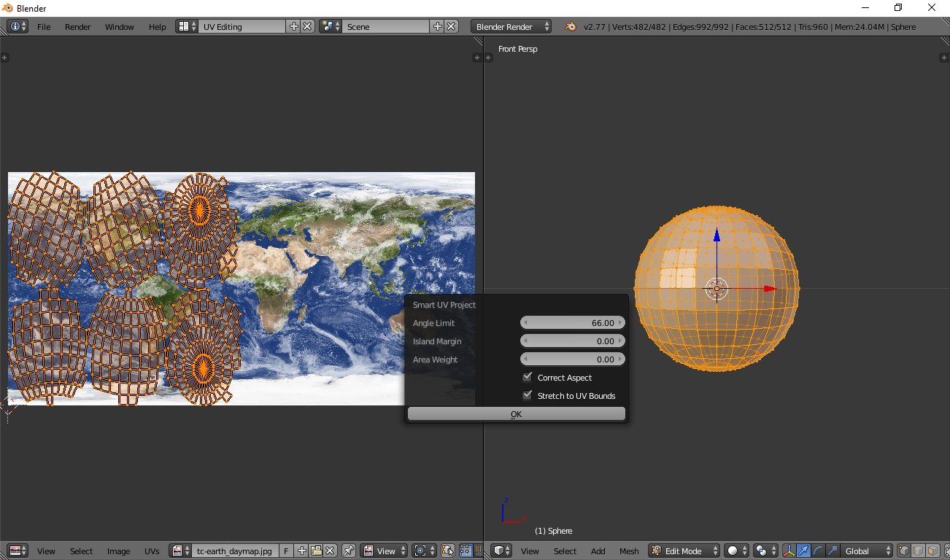Uncheck the Correct Aspect option

[528, 378]
